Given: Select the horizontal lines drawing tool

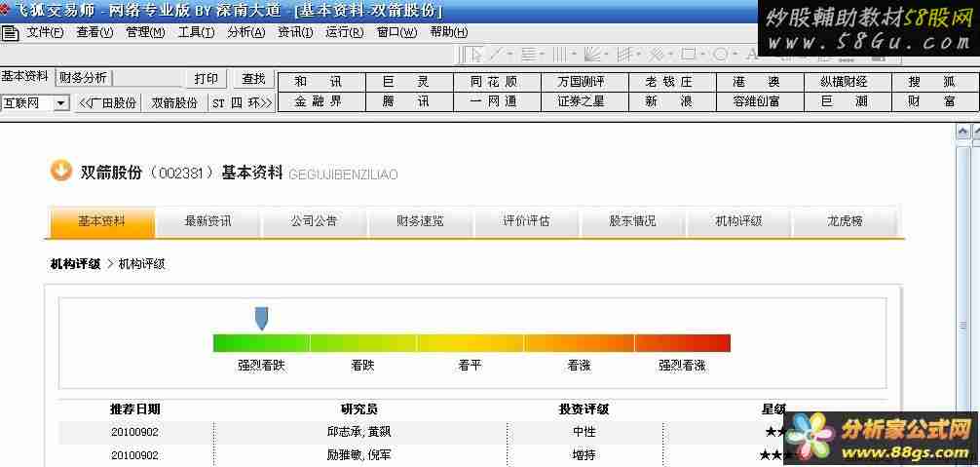Looking at the screenshot, I should 529,55.
